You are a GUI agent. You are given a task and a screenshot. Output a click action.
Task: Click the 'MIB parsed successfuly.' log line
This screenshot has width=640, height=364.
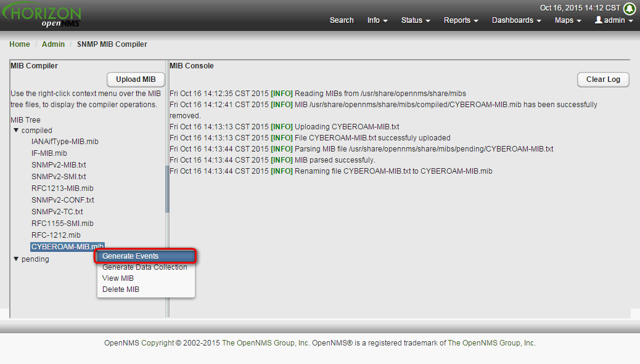click(x=273, y=160)
